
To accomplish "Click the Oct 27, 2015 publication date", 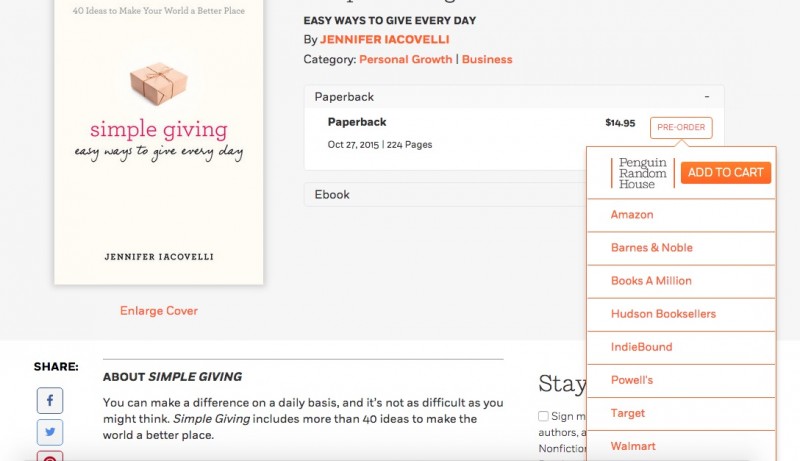I will pyautogui.click(x=353, y=145).
